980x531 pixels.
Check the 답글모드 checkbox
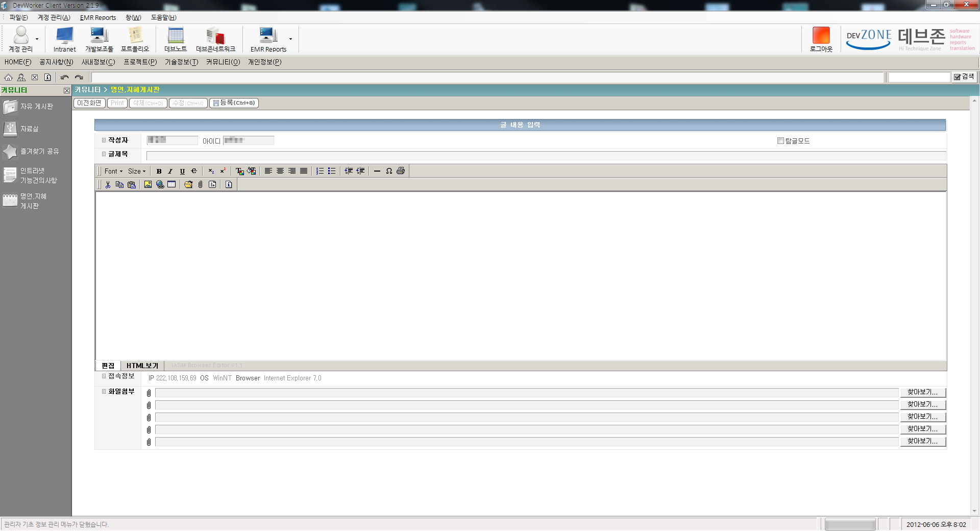[x=780, y=141]
